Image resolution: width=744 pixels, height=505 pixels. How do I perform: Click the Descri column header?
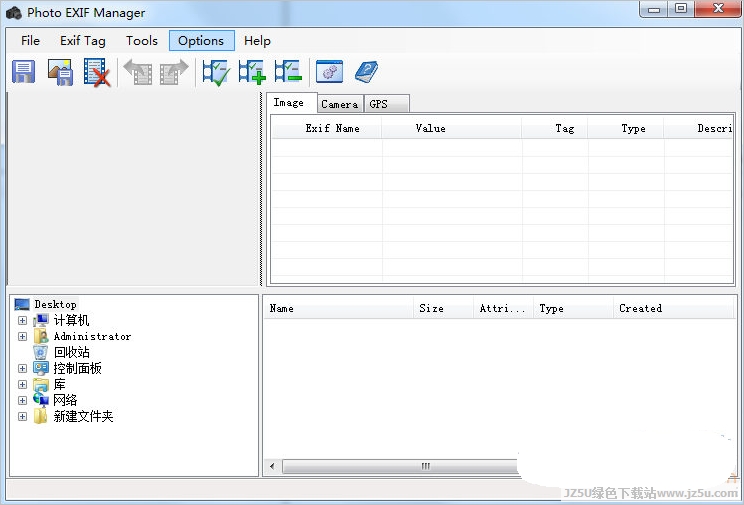(x=698, y=129)
